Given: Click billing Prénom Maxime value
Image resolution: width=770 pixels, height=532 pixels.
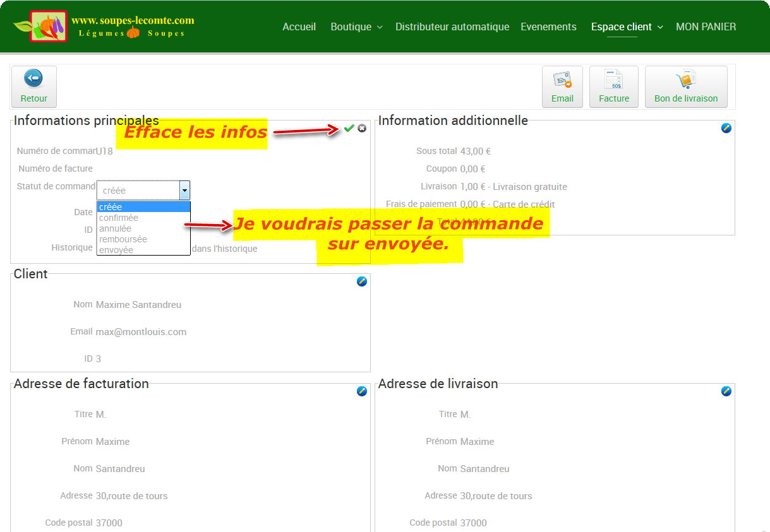Looking at the screenshot, I should 112,442.
